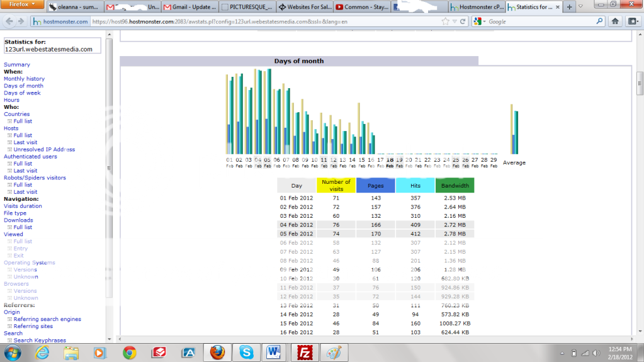644x362 pixels.
Task: Launch Internet Explorer from taskbar
Action: pyautogui.click(x=42, y=353)
